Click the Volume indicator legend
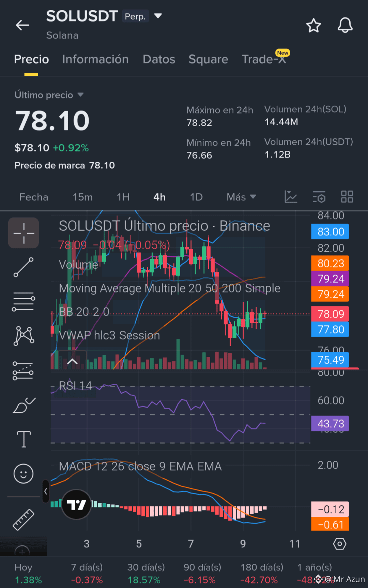Image resolution: width=368 pixels, height=588 pixels. 78,265
